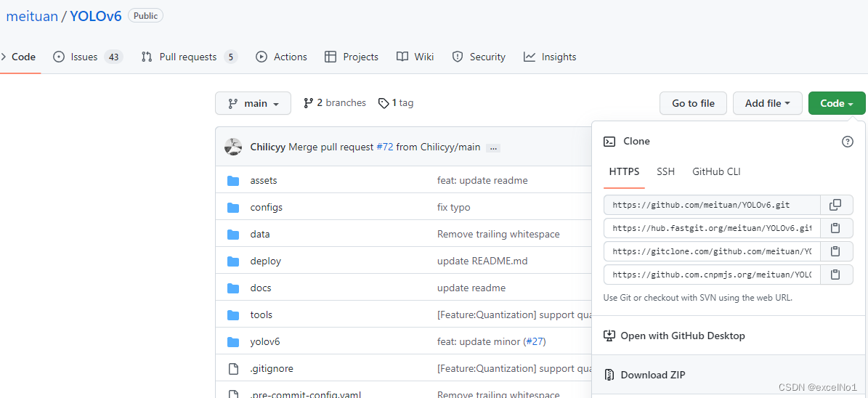Open 'fix typo' commit message
The width and height of the screenshot is (868, 398).
(454, 208)
